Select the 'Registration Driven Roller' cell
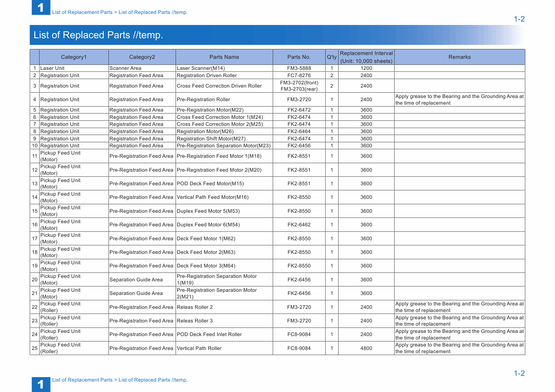The height and width of the screenshot is (392, 555). click(x=224, y=76)
